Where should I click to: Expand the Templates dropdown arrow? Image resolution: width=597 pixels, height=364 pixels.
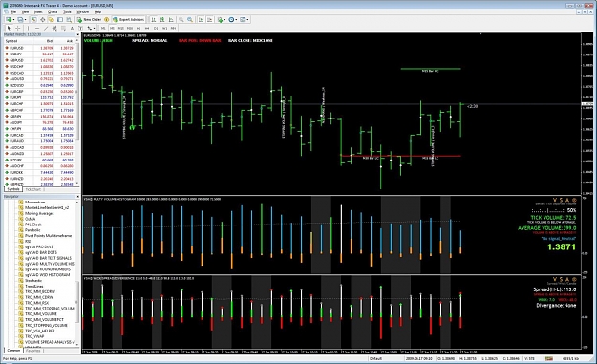[x=247, y=19]
